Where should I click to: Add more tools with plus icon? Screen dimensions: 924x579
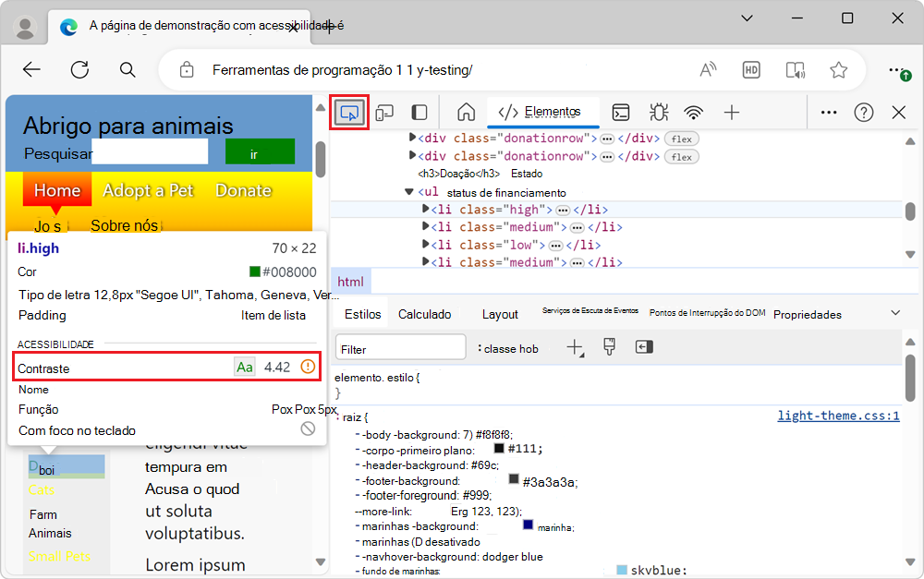(731, 112)
